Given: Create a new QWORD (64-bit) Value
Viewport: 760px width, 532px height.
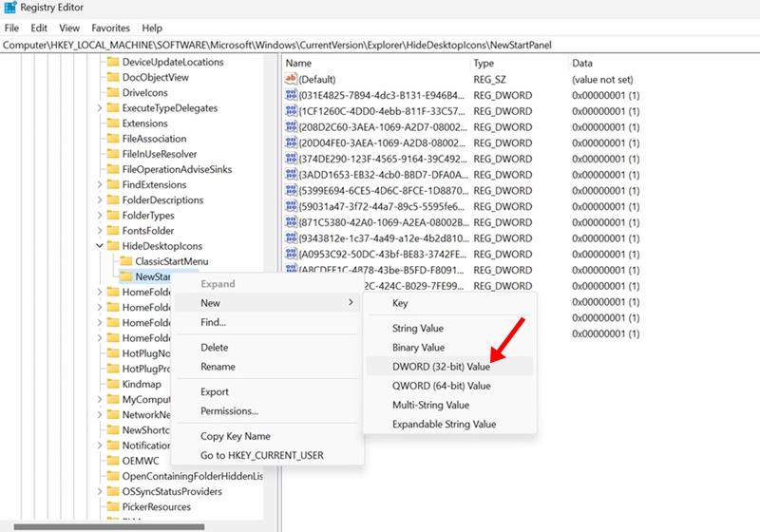Looking at the screenshot, I should 449,386.
